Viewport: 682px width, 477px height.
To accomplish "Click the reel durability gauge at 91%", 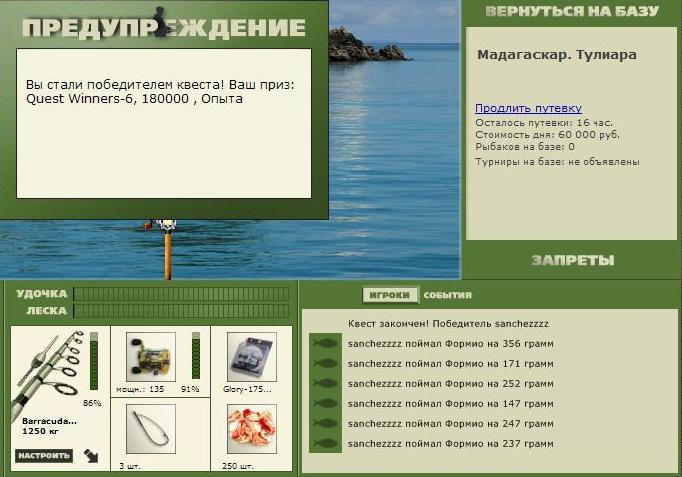I will (196, 356).
